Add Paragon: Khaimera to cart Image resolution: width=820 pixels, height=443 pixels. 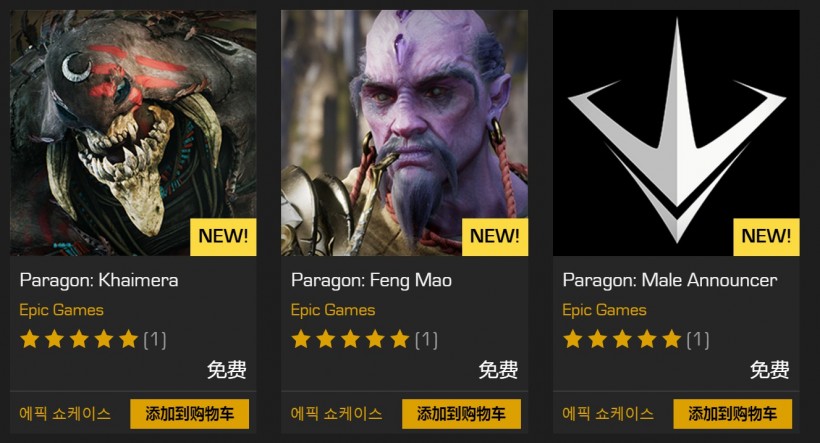coord(189,414)
